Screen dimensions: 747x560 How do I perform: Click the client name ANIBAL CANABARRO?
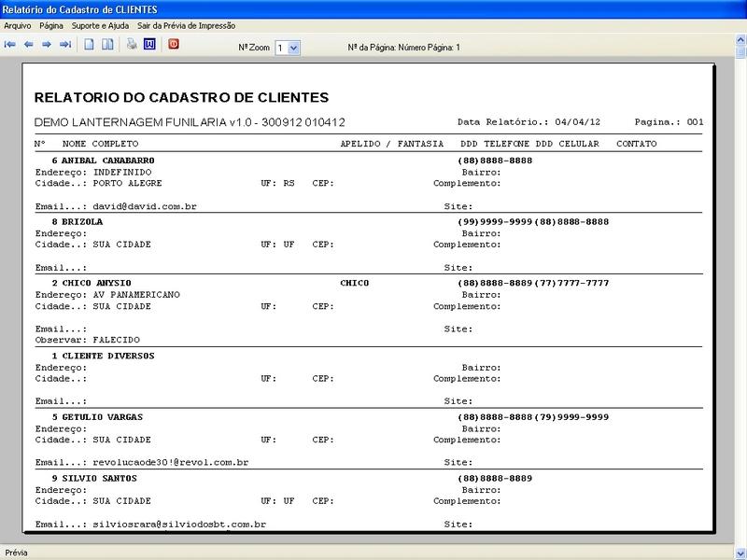108,161
